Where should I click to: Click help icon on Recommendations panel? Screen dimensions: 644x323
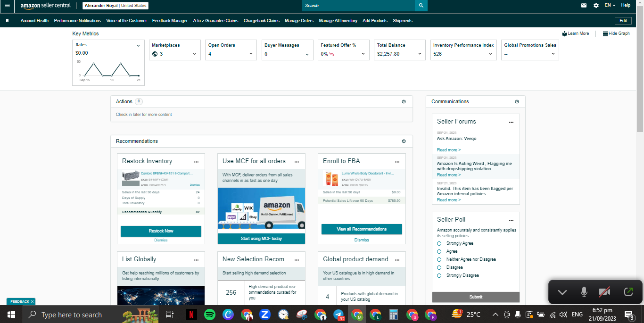404,141
